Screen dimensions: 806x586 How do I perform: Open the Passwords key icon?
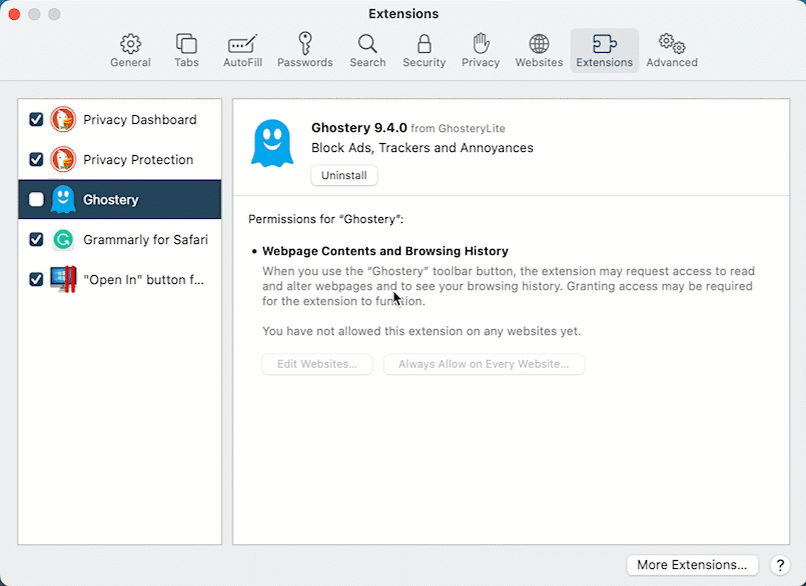305,44
